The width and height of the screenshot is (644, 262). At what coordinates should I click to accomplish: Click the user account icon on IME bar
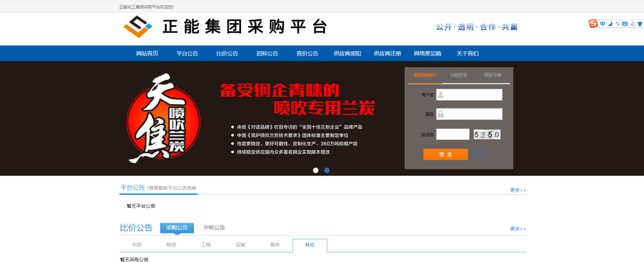633,24
